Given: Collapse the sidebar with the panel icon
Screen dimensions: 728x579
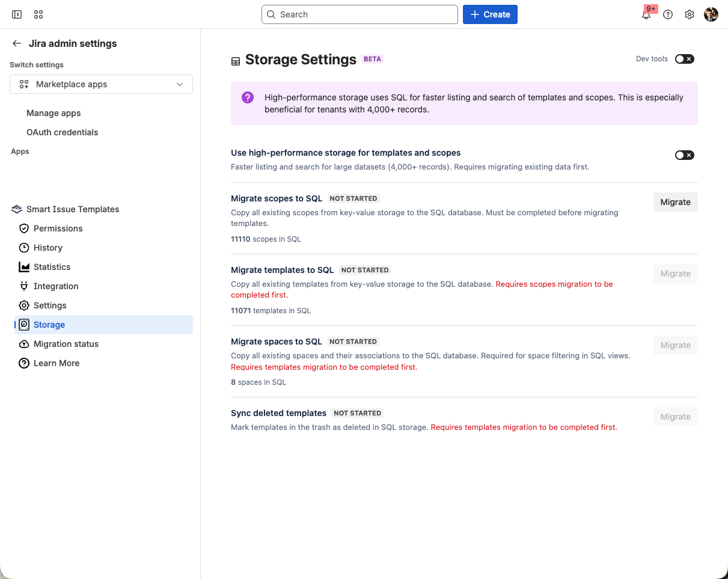Looking at the screenshot, I should (x=17, y=14).
